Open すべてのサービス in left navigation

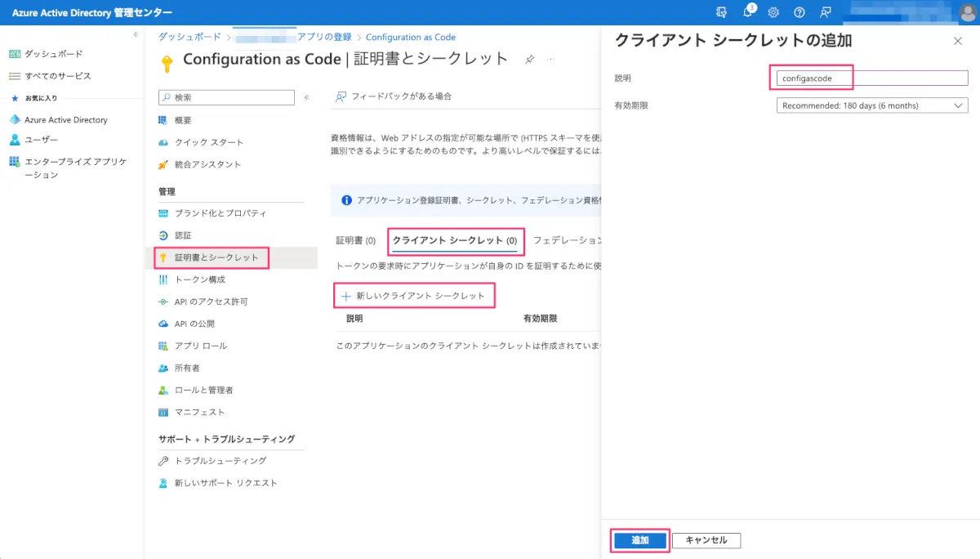point(57,76)
